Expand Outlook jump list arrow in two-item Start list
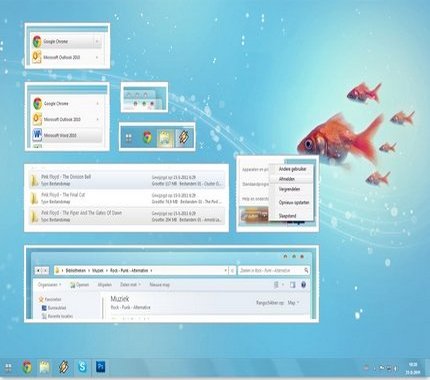Screen dimensions: 430x380 point(97,57)
